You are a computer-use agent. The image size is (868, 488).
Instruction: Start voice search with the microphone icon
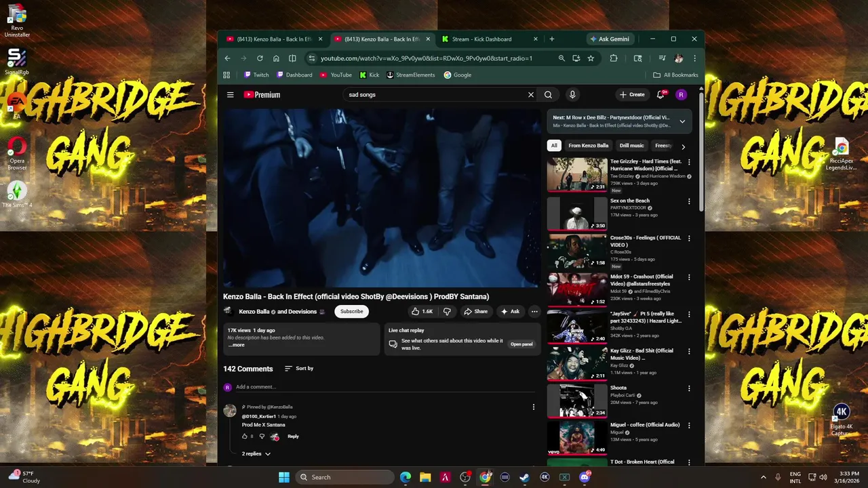(572, 95)
